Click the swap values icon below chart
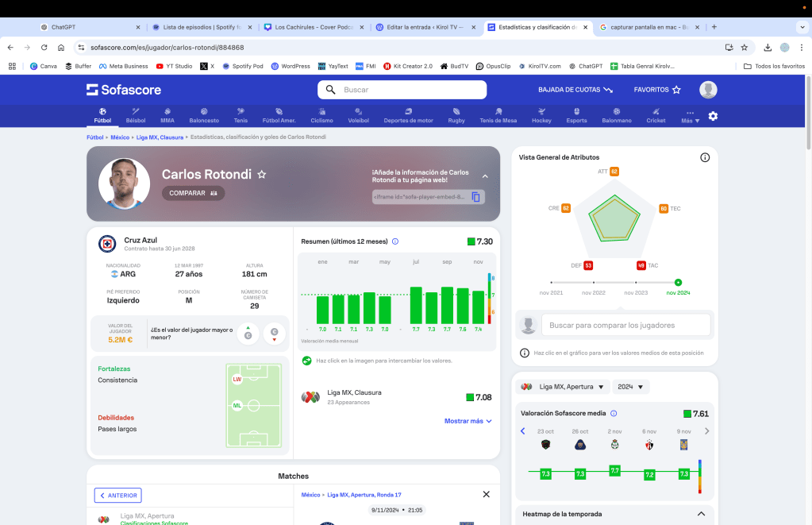Screen dimensions: 812x525 click(306, 361)
